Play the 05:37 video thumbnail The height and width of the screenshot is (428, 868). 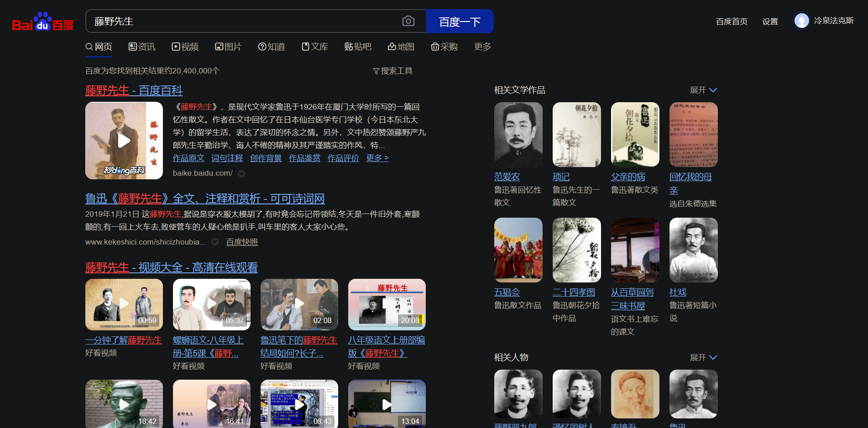click(x=212, y=304)
